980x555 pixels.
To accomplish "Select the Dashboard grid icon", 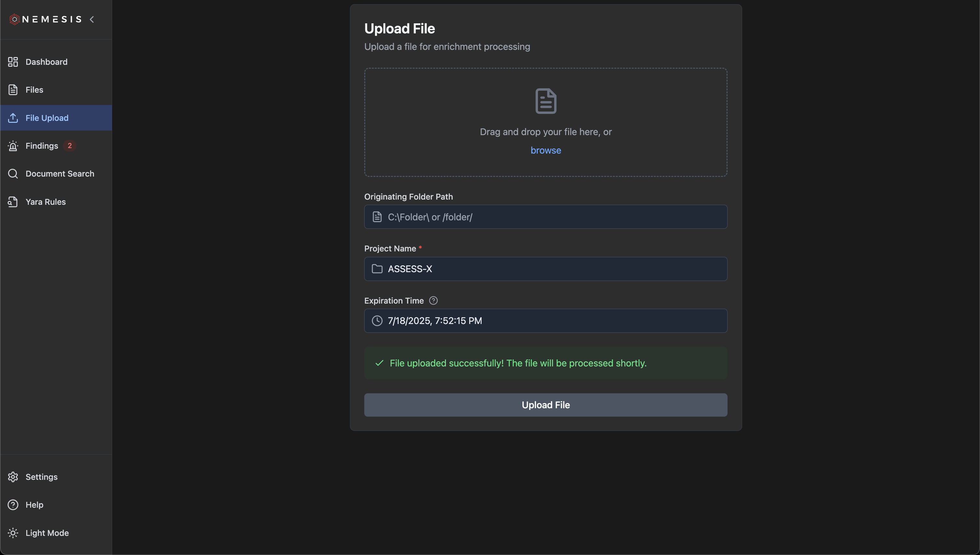I will pos(13,62).
